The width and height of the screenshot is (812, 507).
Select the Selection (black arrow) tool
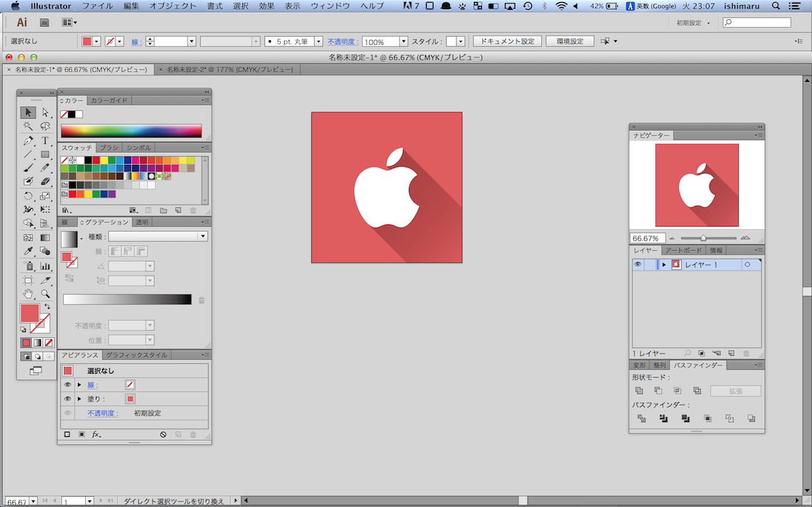28,112
